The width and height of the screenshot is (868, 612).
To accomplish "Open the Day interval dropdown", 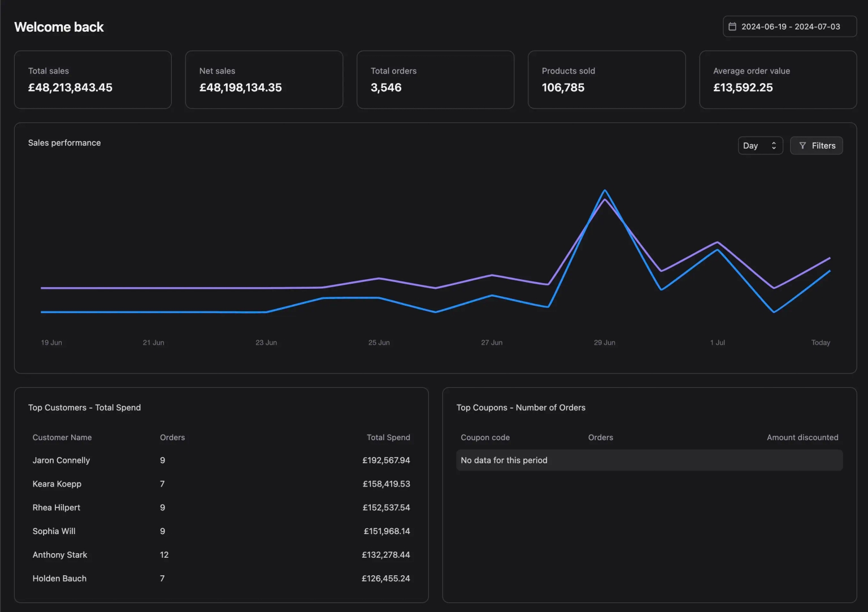I will tap(760, 146).
